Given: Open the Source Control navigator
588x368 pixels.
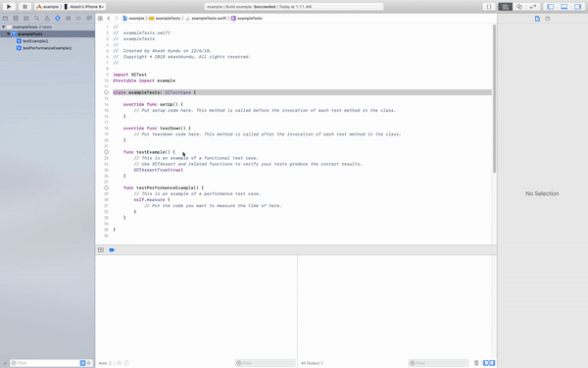Looking at the screenshot, I should (x=16, y=18).
